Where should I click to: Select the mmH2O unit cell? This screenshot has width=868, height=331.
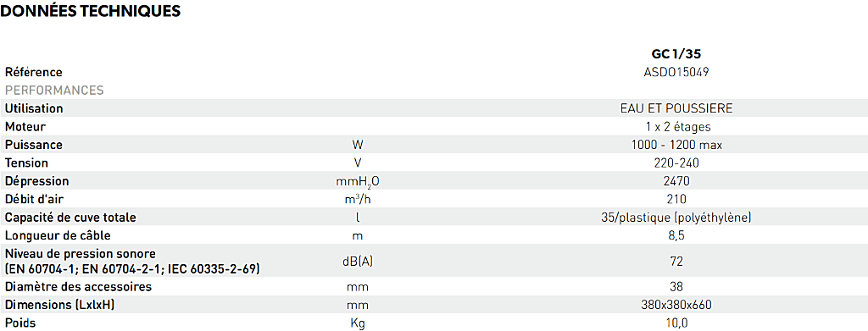[x=359, y=182]
